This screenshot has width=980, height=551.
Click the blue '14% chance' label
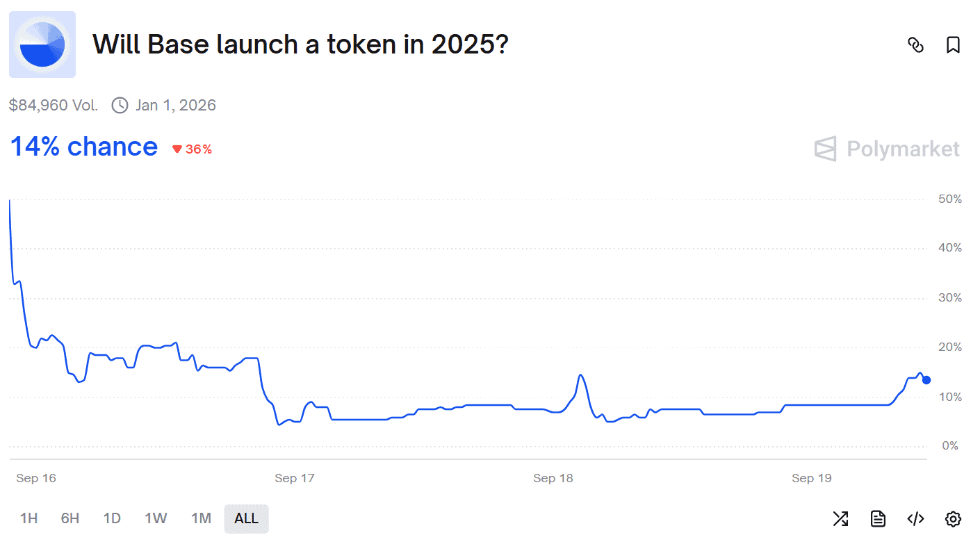(83, 146)
